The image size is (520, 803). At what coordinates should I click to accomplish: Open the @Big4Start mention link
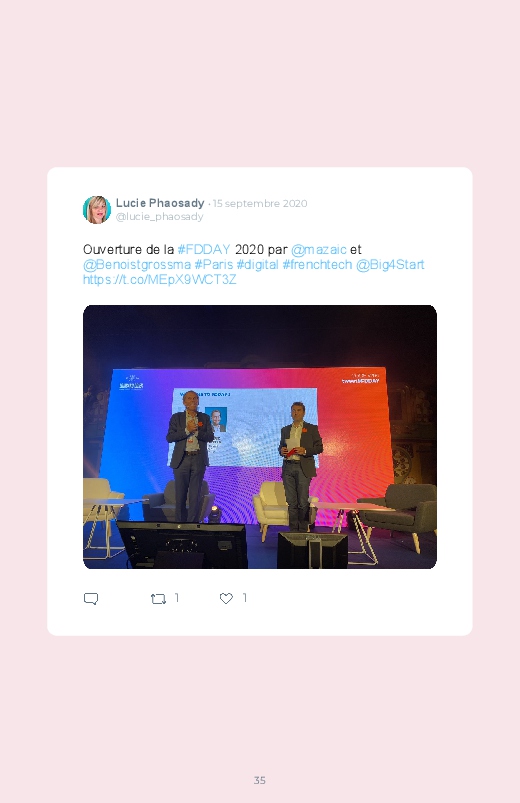[x=390, y=265]
